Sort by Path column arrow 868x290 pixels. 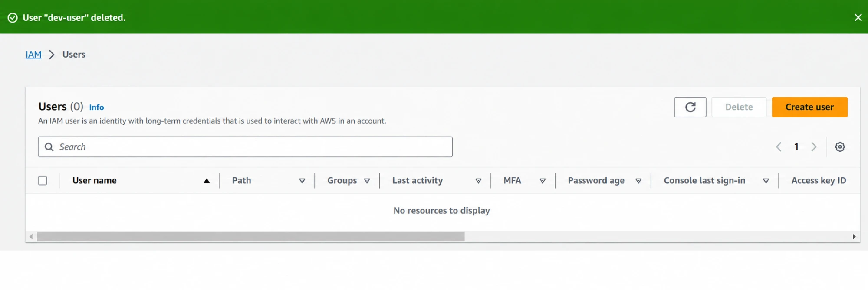tap(302, 181)
